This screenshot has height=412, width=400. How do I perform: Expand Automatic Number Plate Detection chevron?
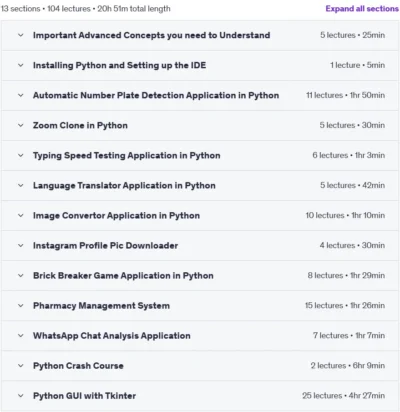pyautogui.click(x=21, y=95)
